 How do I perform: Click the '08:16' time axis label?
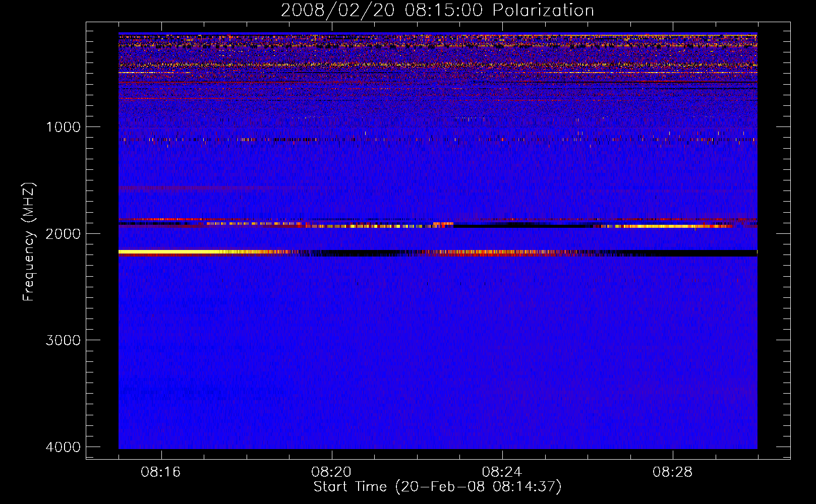coord(161,472)
